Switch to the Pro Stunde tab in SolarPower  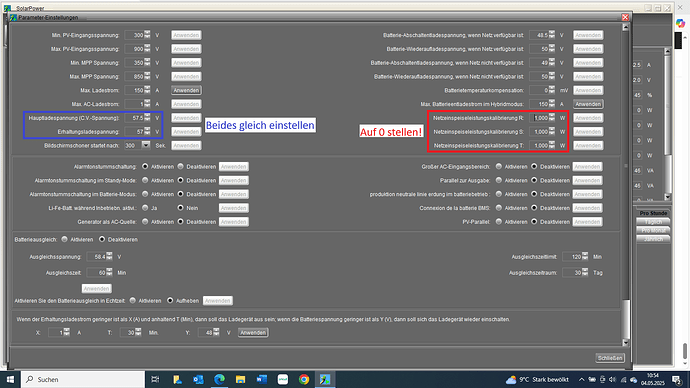coord(653,213)
